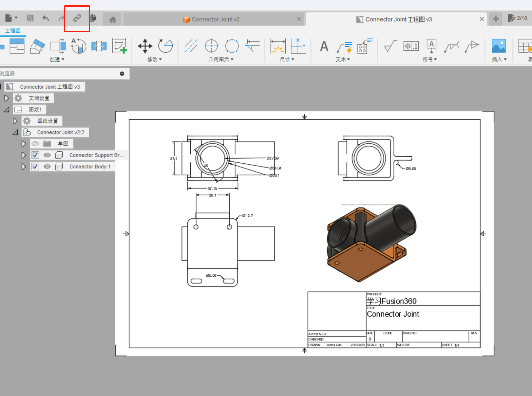Select the Move tool in the Modify group

coord(145,46)
